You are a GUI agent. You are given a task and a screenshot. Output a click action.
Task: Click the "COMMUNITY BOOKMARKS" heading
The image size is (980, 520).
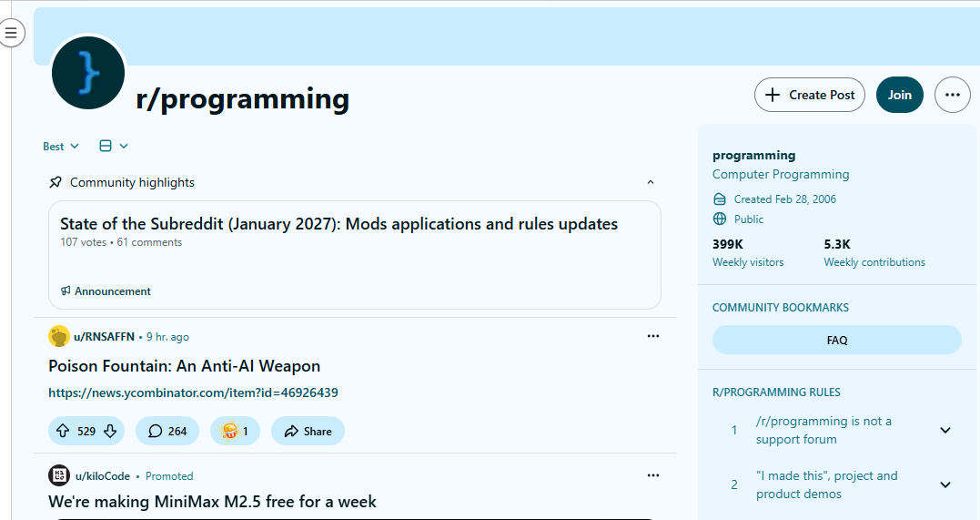(781, 307)
